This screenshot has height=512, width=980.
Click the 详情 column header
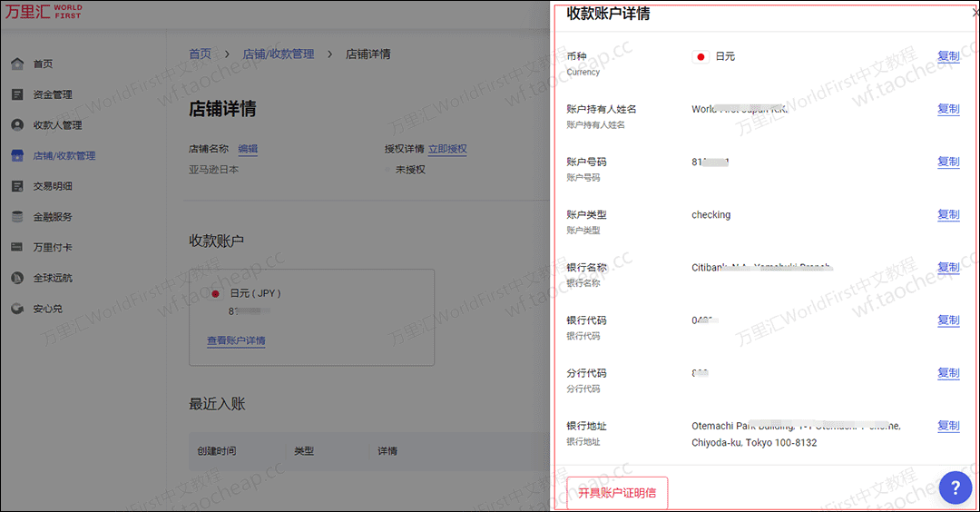point(387,451)
